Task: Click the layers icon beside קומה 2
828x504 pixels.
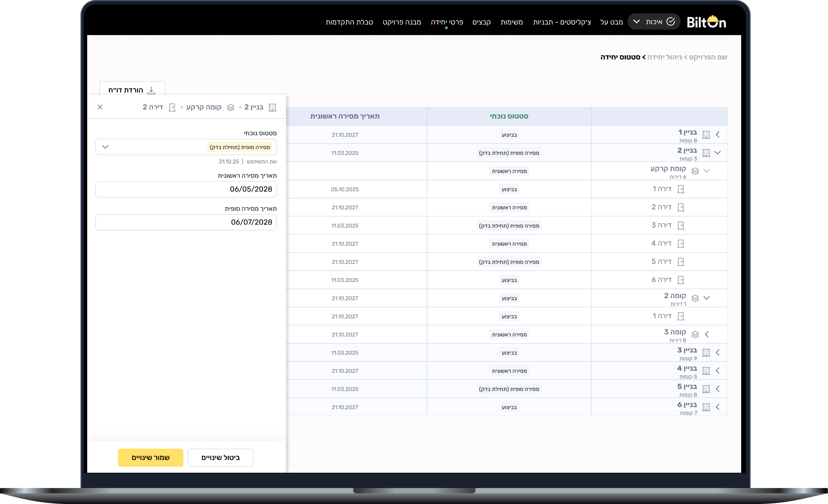Action: [x=695, y=298]
